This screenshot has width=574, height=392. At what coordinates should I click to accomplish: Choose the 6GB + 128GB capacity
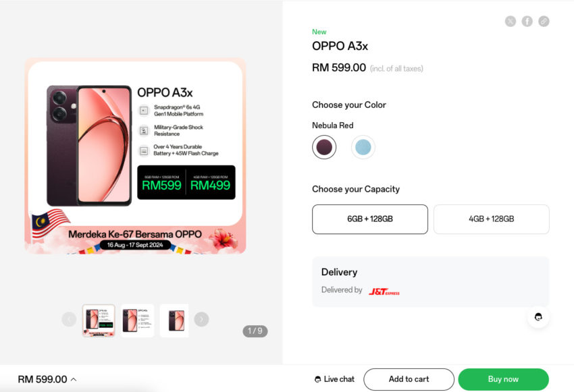[370, 219]
